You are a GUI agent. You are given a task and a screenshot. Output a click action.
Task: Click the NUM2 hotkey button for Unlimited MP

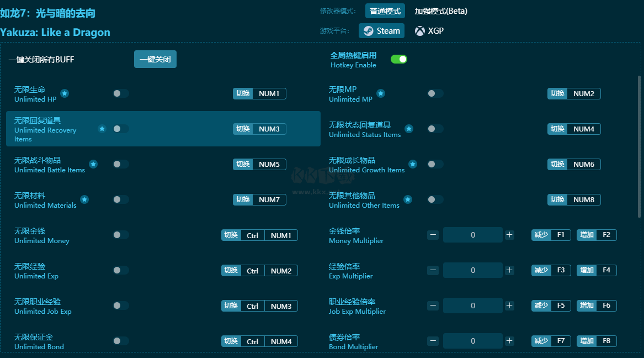[x=574, y=94]
